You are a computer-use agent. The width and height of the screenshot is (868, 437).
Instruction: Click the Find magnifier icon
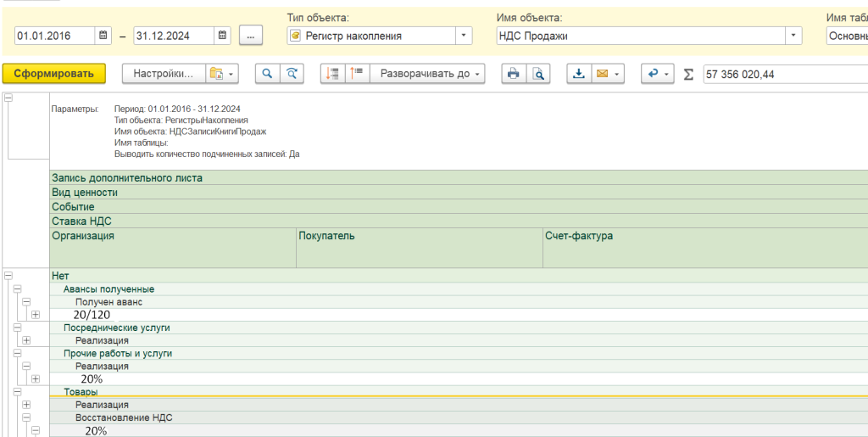coord(267,73)
